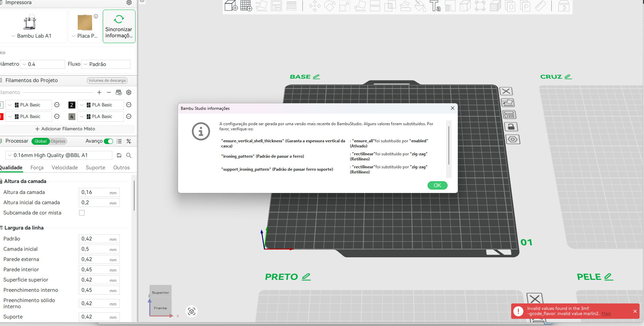This screenshot has height=326, width=644.
Task: Select the Qualidade tab
Action: coord(11,168)
